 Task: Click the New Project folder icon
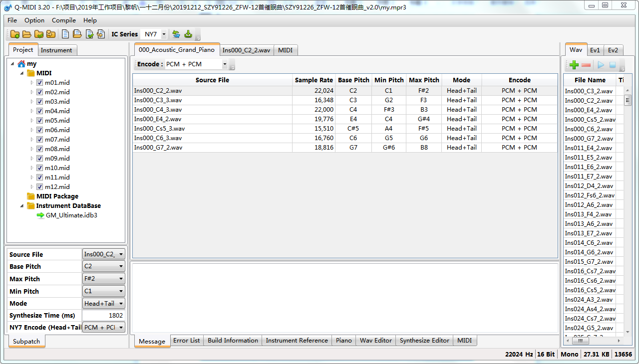15,34
